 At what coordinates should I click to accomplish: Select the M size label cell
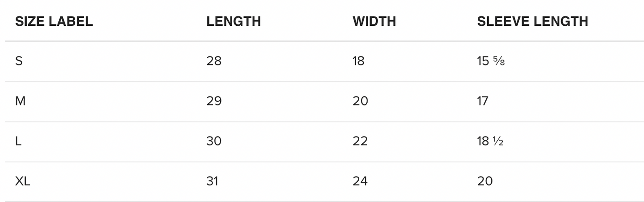21,101
